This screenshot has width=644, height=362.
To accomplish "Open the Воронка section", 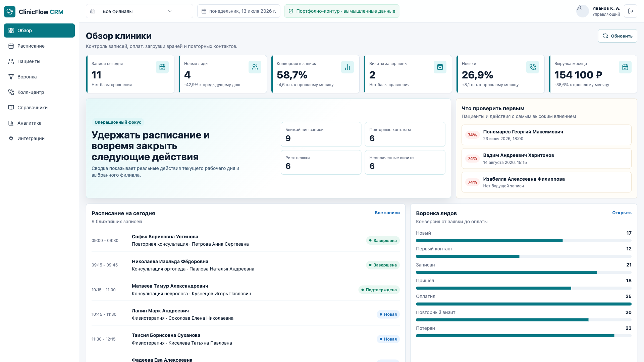I will (39, 77).
